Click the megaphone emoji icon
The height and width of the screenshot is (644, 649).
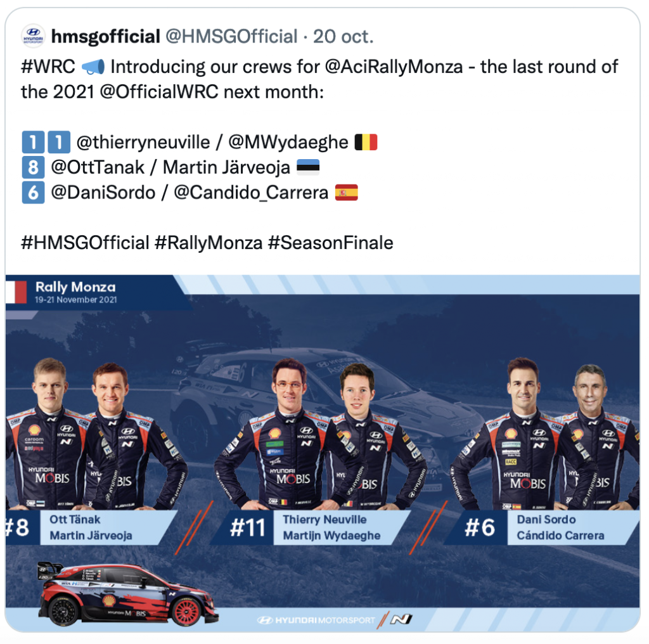tap(93, 67)
